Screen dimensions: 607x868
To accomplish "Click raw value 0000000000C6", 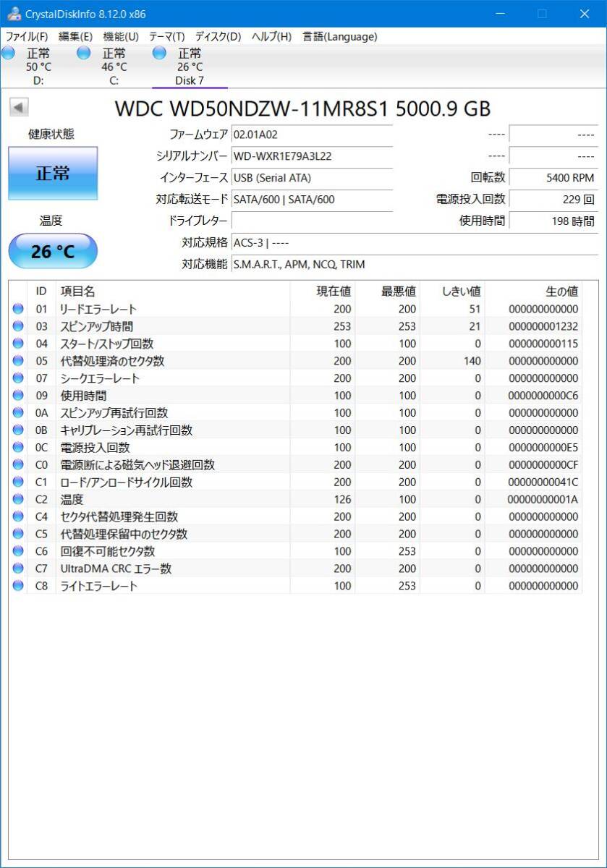I will [543, 396].
